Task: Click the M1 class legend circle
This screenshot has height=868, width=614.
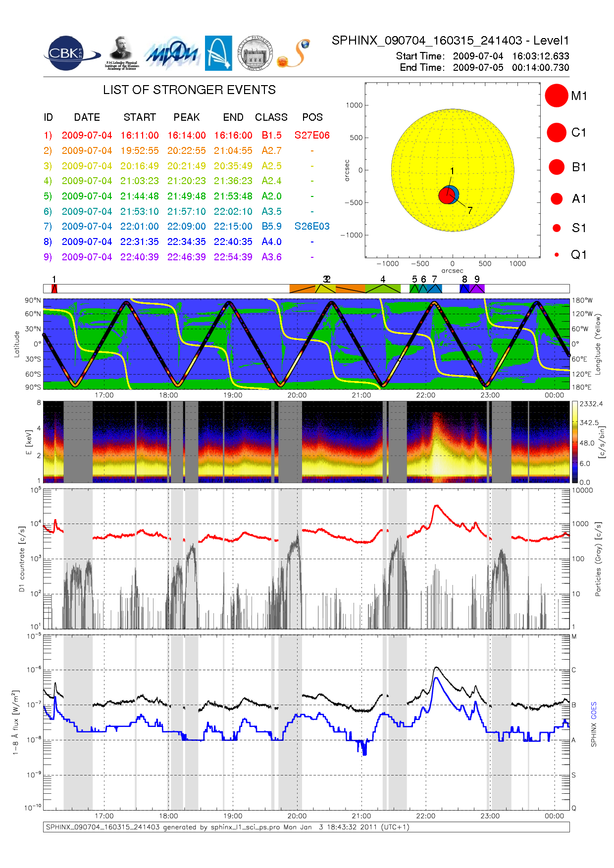Action: [556, 96]
